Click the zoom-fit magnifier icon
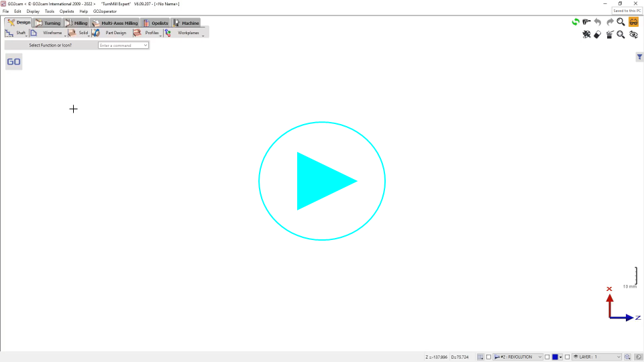Viewport: 644px width, 362px height. (x=621, y=35)
